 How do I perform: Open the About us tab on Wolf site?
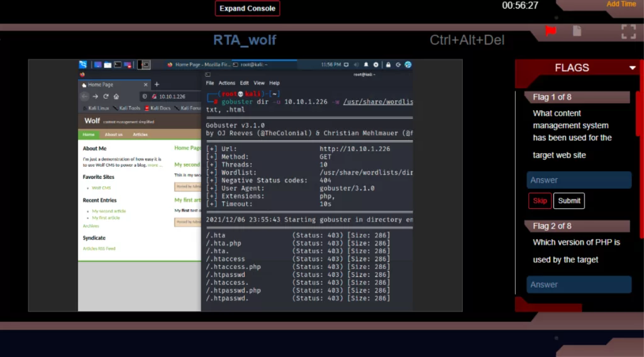pos(113,135)
